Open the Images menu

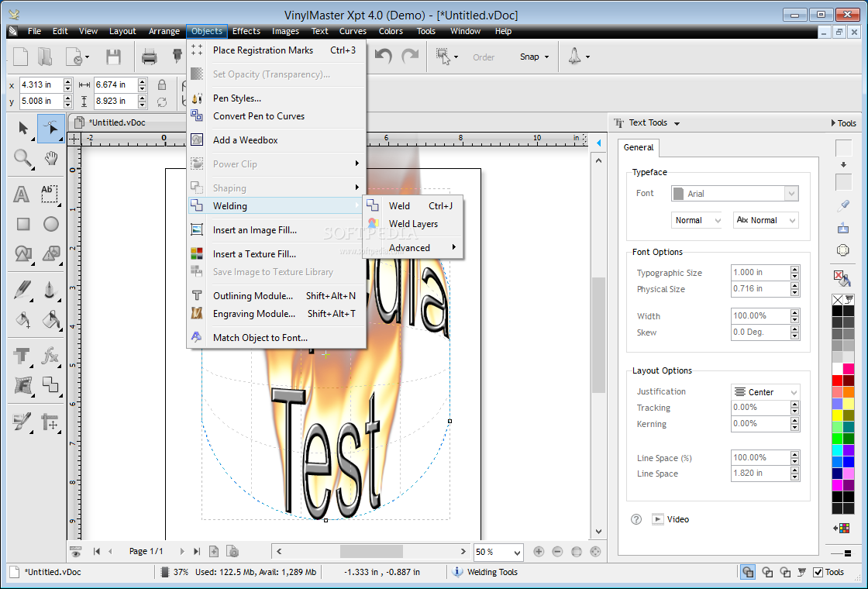[285, 31]
